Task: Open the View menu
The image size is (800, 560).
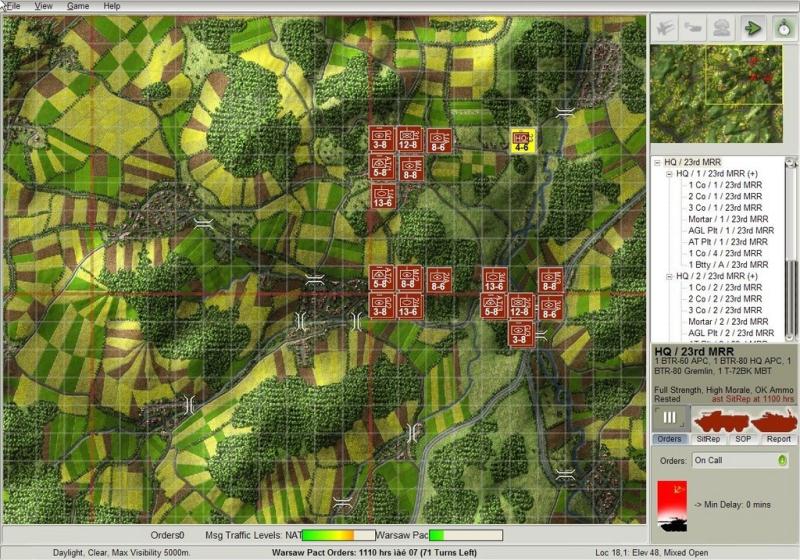Action: [44, 6]
